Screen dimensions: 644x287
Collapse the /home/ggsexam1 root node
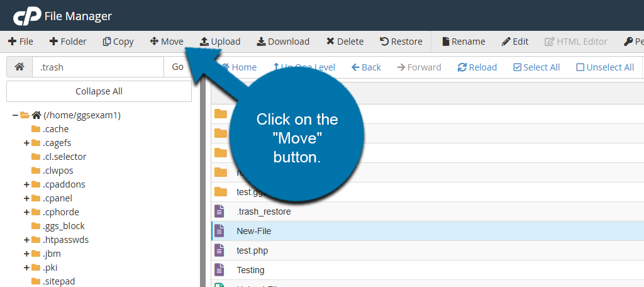15,115
